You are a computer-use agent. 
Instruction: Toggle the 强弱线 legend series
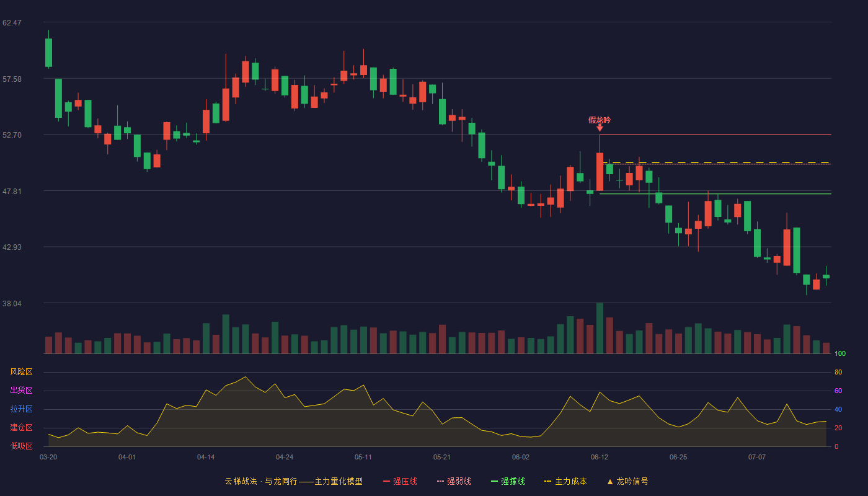pyautogui.click(x=454, y=481)
